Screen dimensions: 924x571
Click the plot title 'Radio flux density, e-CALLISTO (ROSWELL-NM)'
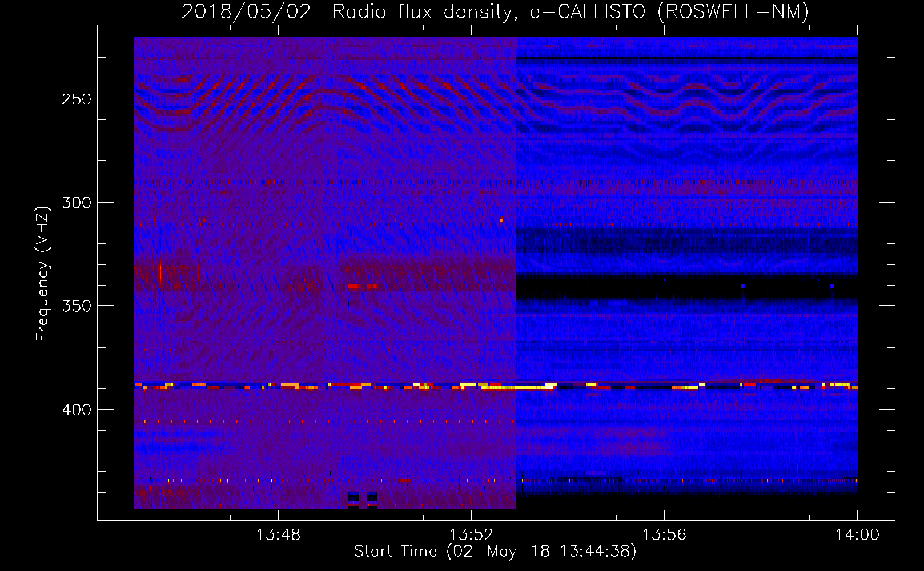click(571, 11)
